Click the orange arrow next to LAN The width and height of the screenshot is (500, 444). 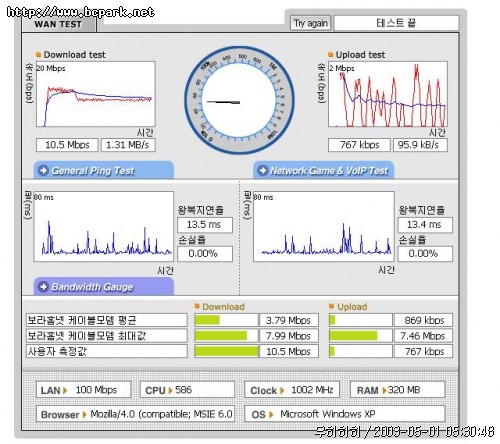coord(65,390)
